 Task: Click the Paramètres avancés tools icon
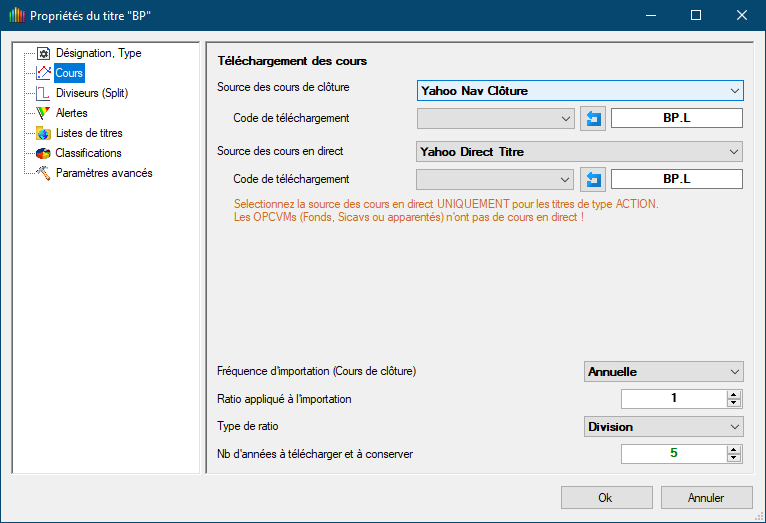(x=43, y=173)
